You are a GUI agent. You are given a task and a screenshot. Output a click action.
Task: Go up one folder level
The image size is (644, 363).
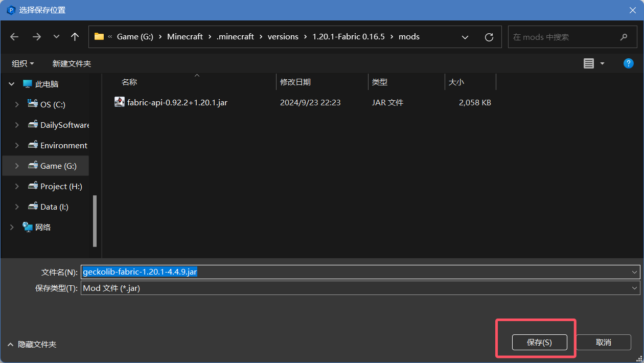pyautogui.click(x=75, y=37)
